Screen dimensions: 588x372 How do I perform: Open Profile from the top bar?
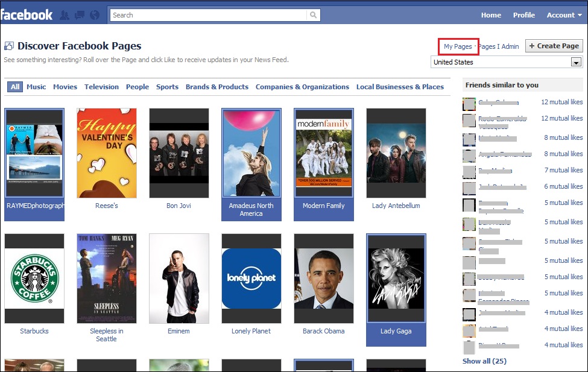pyautogui.click(x=524, y=15)
